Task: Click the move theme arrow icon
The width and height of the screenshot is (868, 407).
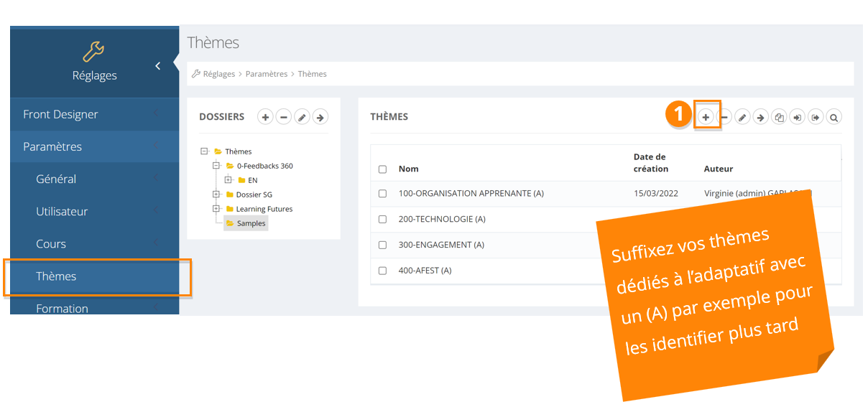Action: coord(761,117)
